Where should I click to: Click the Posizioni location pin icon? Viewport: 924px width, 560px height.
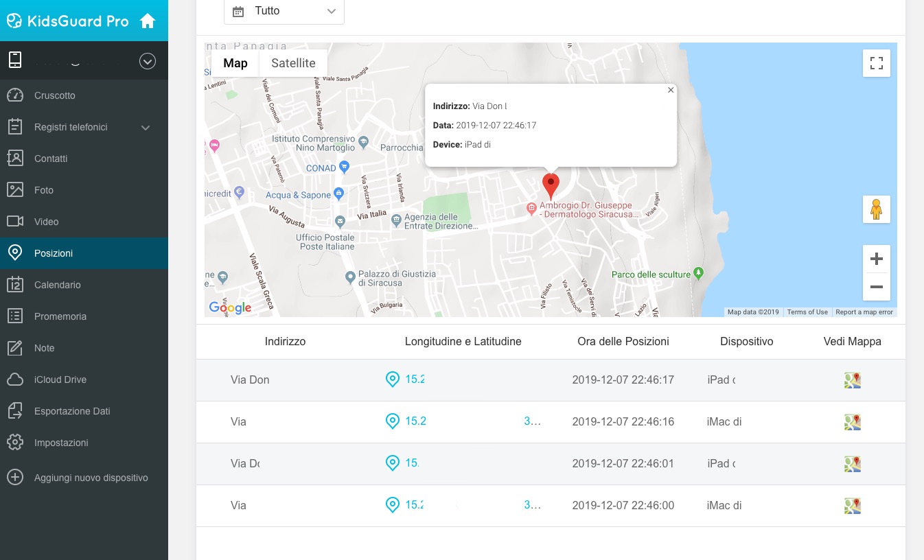15,253
